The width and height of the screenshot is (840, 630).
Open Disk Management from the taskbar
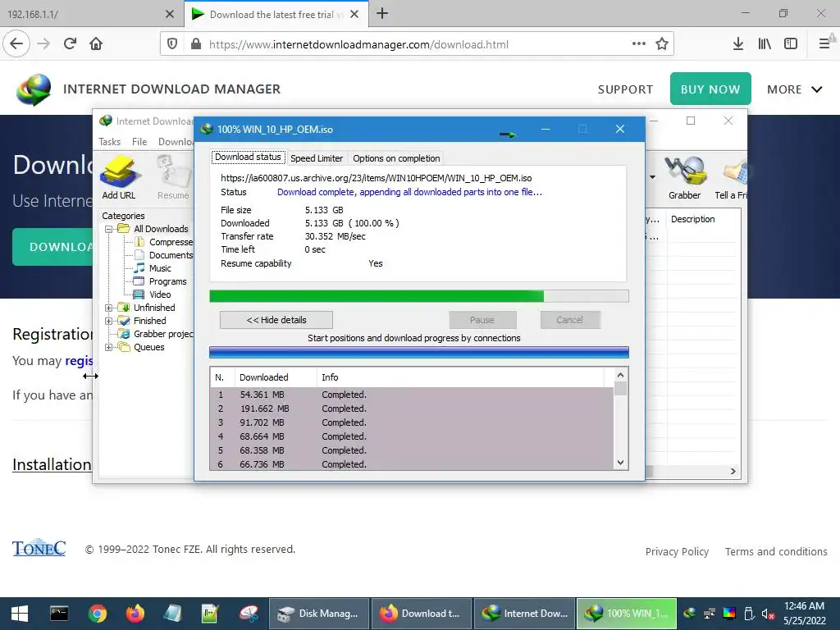tap(319, 614)
